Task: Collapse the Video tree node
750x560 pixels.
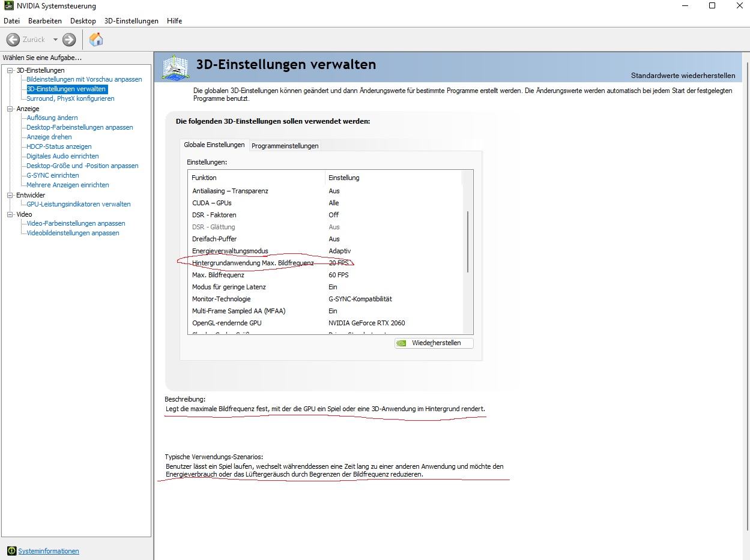Action: [10, 214]
